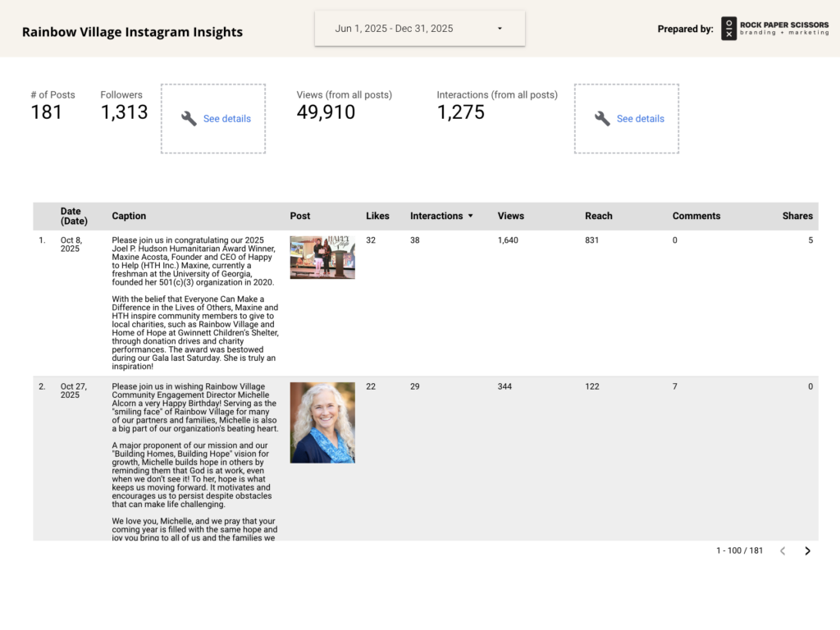This screenshot has height=630, width=840.
Task: Go to previous page of posts
Action: click(783, 551)
